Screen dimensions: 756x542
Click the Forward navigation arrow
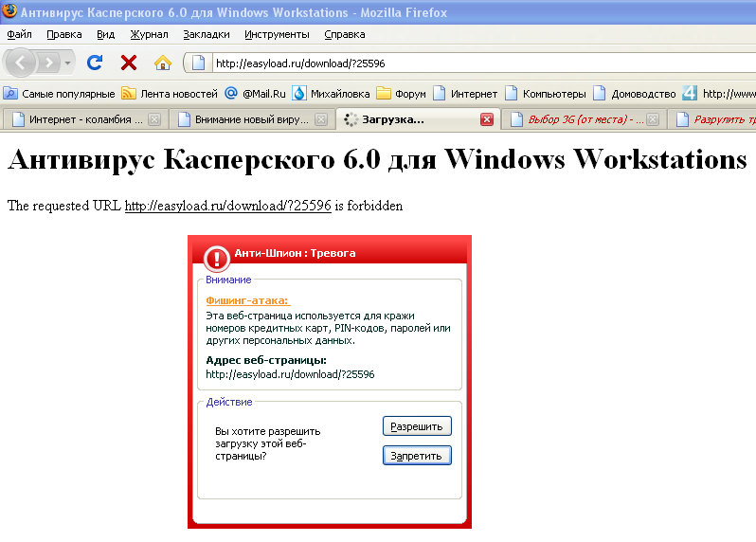click(x=48, y=63)
